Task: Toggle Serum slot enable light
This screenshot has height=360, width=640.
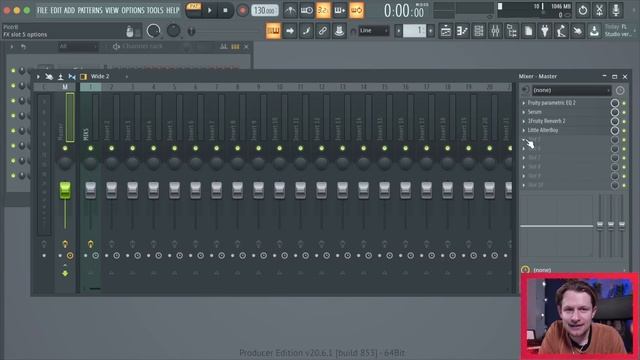Action: (x=624, y=112)
